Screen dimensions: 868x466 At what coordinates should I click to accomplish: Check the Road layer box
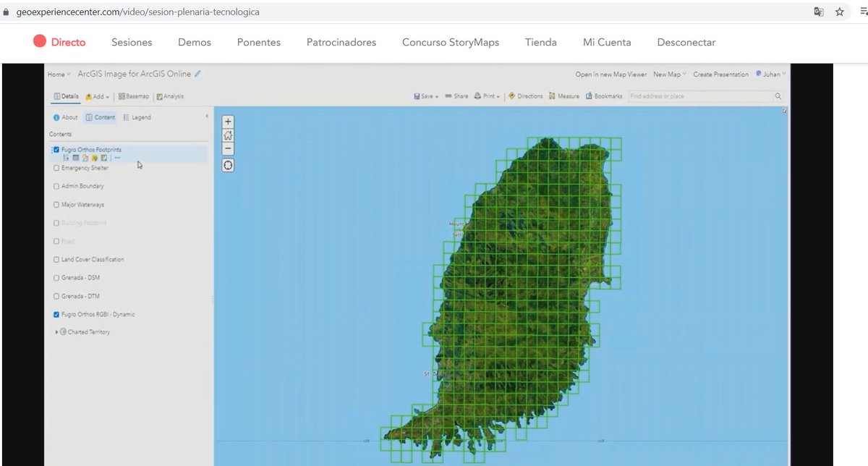57,241
